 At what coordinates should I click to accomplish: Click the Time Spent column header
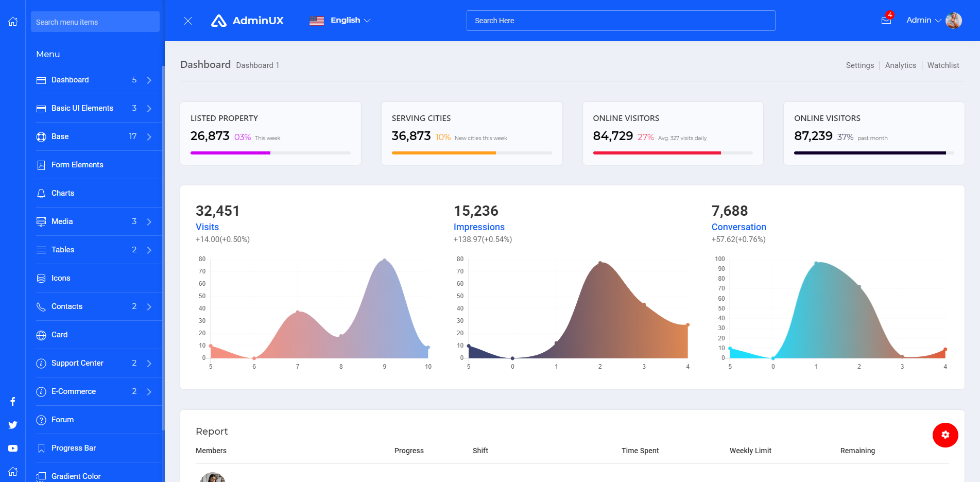(640, 451)
